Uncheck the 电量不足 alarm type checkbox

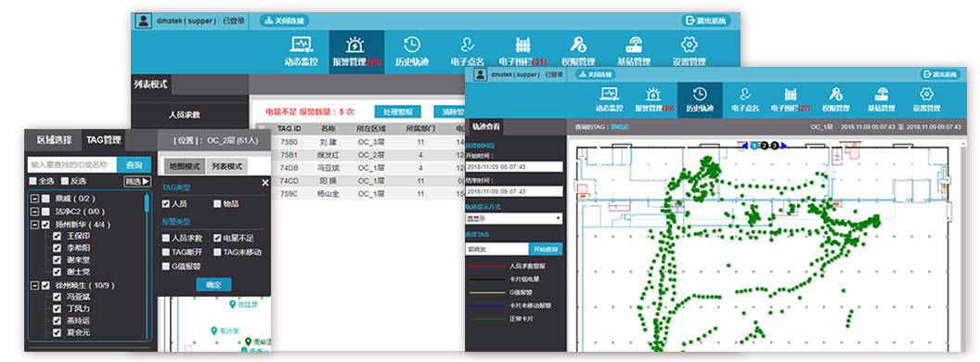pos(217,239)
